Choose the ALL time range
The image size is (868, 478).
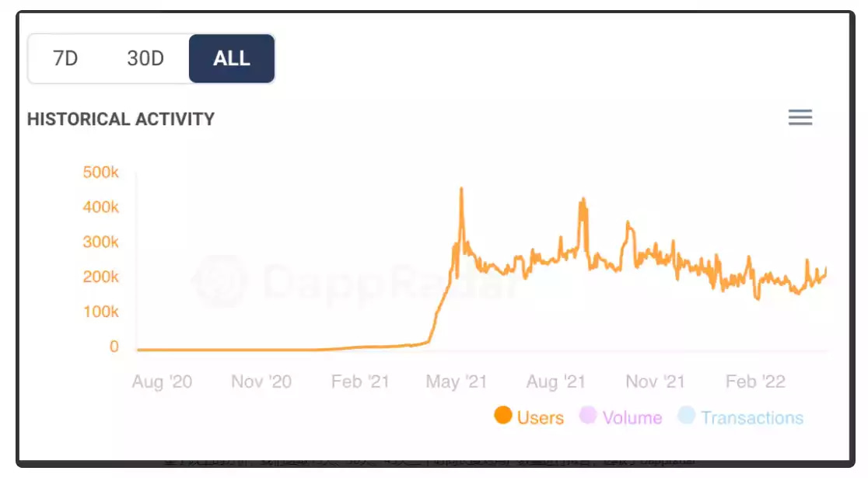point(231,58)
